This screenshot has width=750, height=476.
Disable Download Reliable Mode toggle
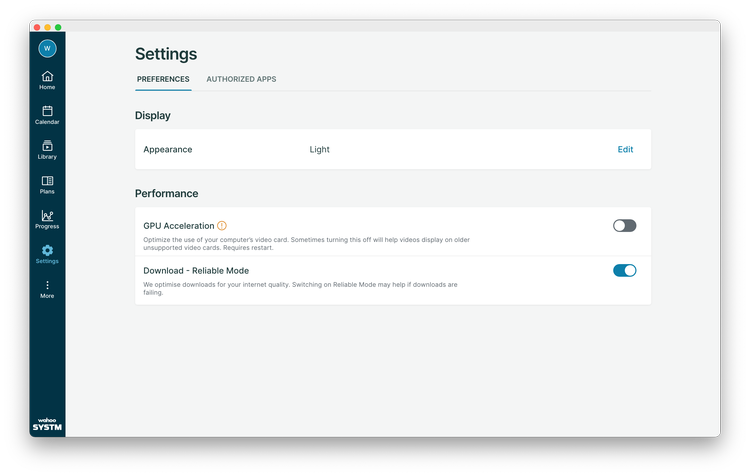624,270
